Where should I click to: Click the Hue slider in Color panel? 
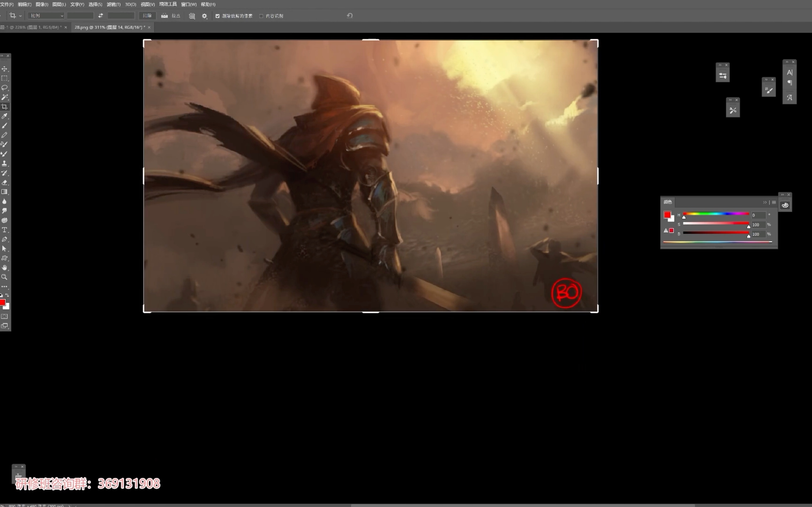click(x=716, y=214)
